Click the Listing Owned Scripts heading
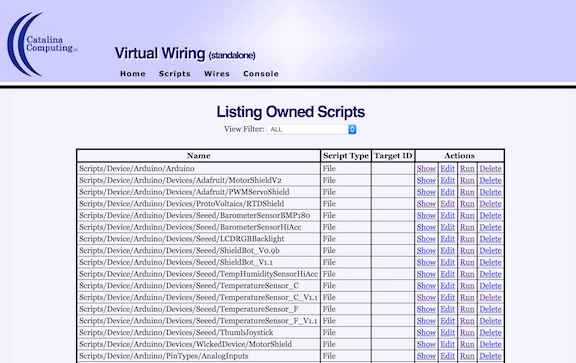 coord(290,112)
